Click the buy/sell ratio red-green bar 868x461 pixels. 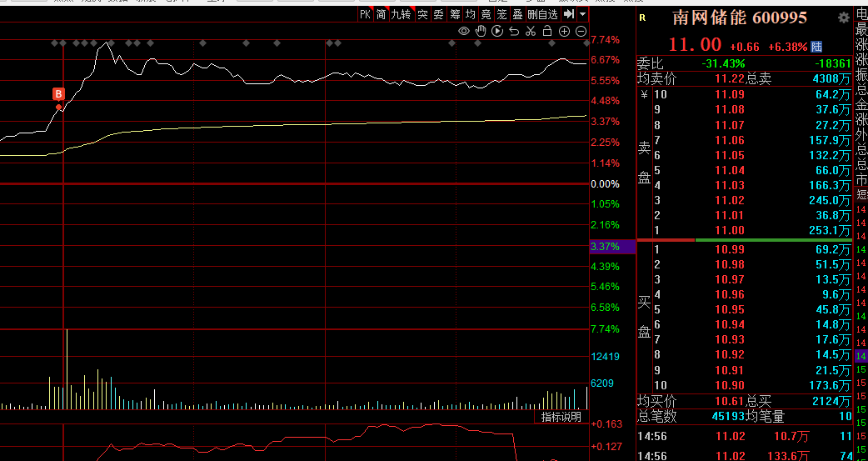(x=744, y=240)
